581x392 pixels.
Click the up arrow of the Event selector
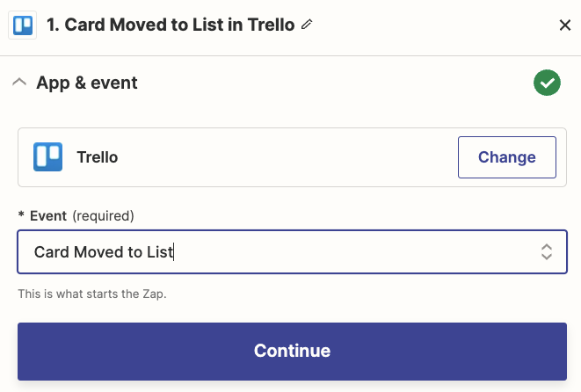[547, 247]
